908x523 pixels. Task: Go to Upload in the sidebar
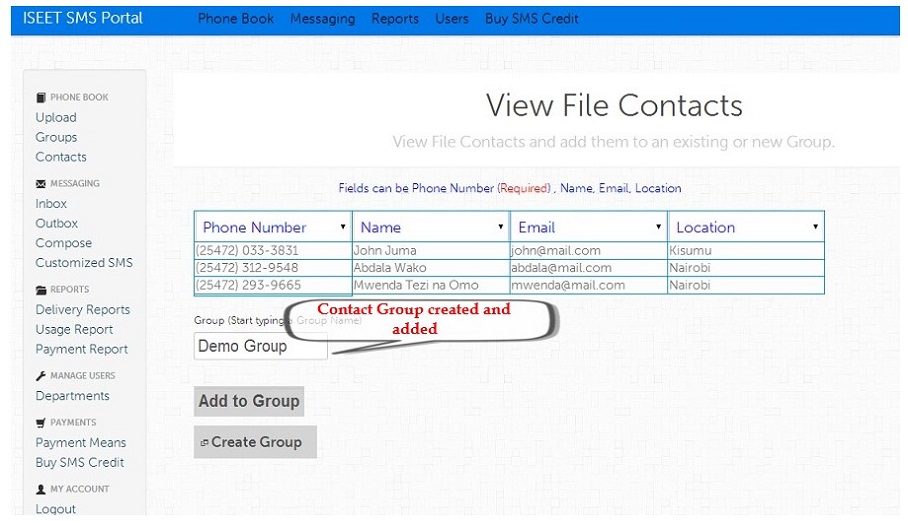pos(56,117)
